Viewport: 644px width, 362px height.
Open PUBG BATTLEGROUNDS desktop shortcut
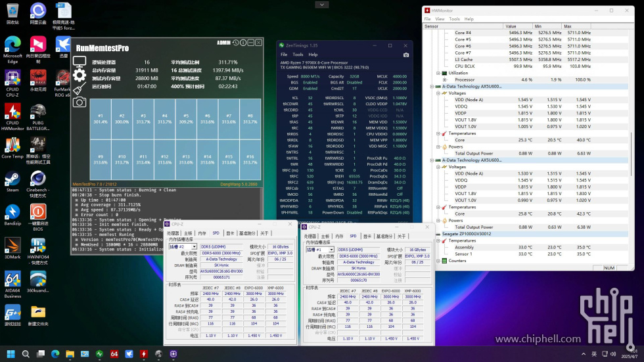[x=38, y=118]
